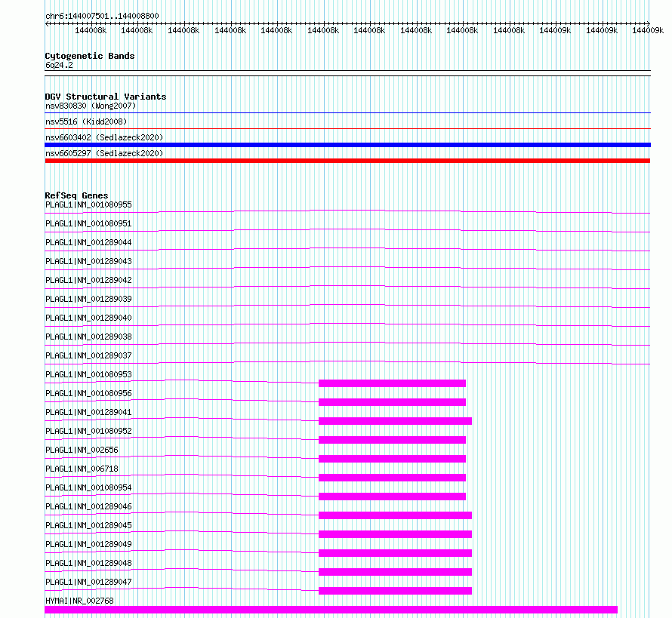Select the Cytogenetic Bands track title
Viewport: 672px width, 618px height.
click(90, 56)
